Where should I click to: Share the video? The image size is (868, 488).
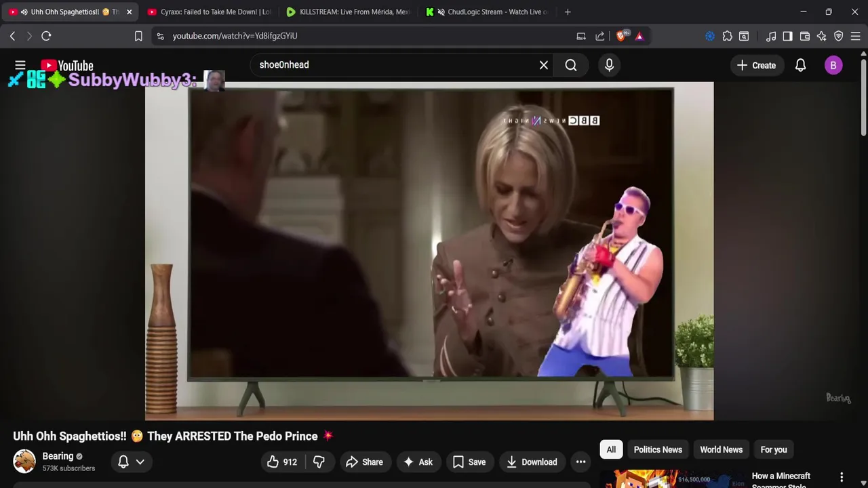point(365,462)
